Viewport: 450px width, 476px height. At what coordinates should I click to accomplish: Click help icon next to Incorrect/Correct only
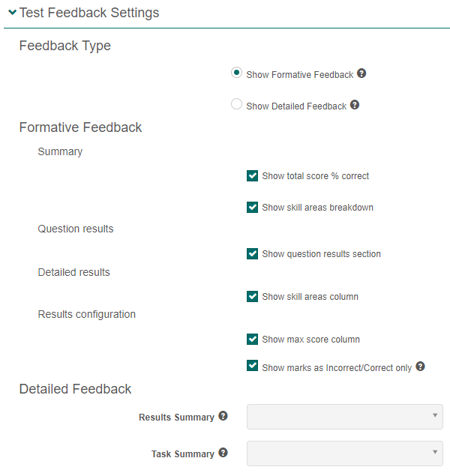421,367
